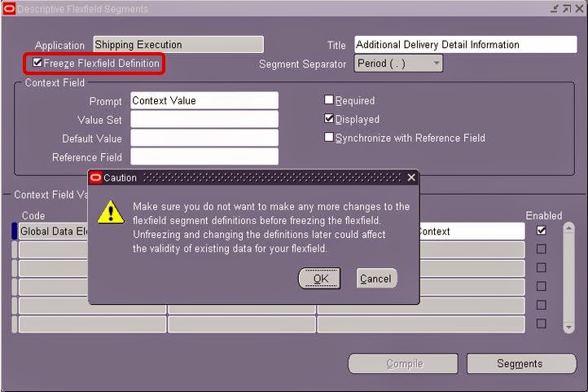This screenshot has height=392, width=588.
Task: Check Synchronize with Reference Field
Action: click(328, 137)
